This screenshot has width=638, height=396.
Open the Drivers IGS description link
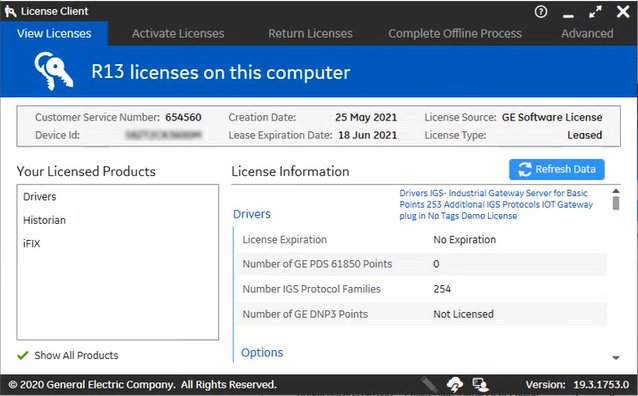click(496, 204)
